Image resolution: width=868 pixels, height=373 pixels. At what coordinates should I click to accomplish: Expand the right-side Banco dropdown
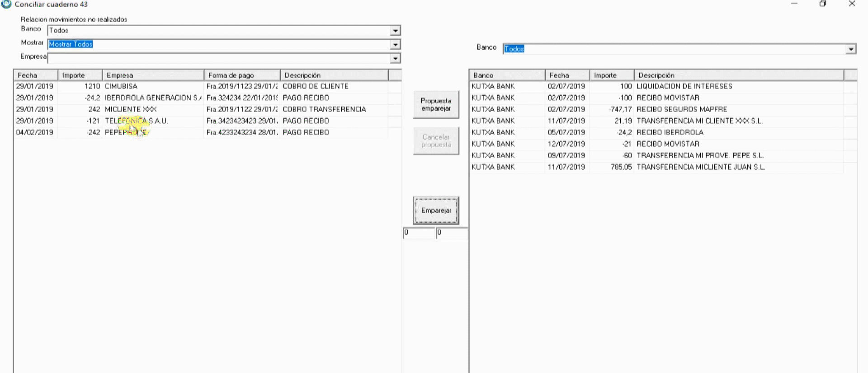(851, 49)
